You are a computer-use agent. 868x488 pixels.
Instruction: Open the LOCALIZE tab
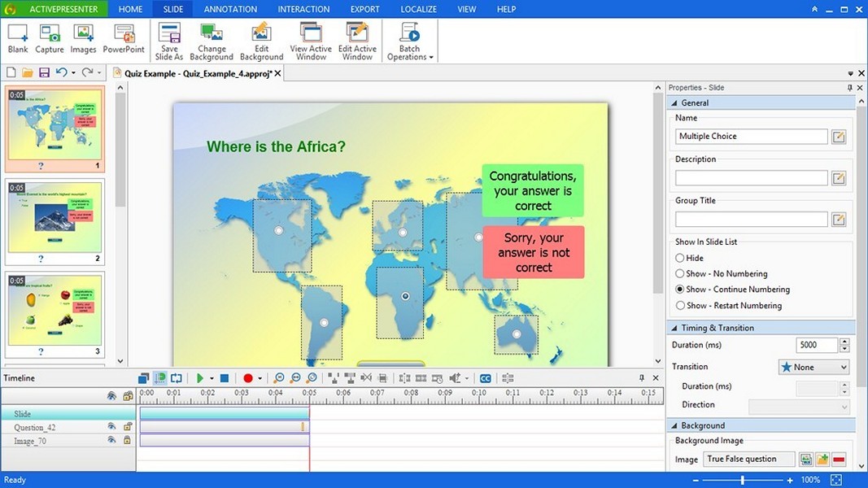(x=418, y=9)
